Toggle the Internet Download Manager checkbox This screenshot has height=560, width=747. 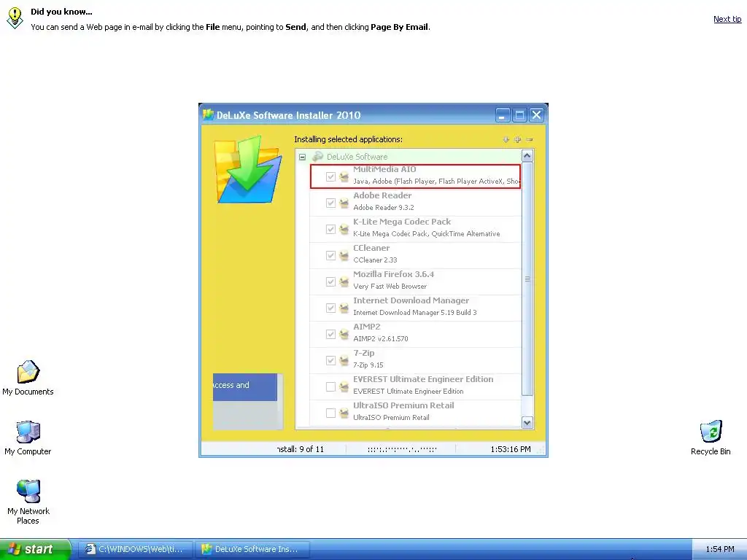[x=330, y=308]
